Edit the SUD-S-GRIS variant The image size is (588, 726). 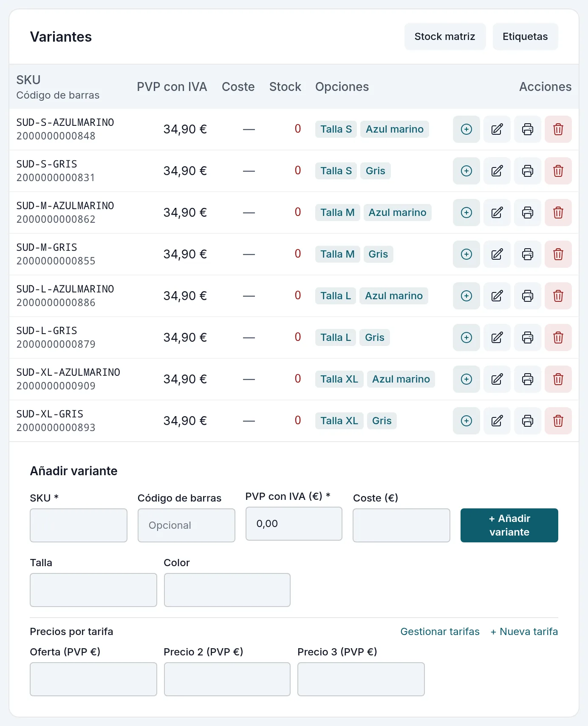click(x=497, y=171)
